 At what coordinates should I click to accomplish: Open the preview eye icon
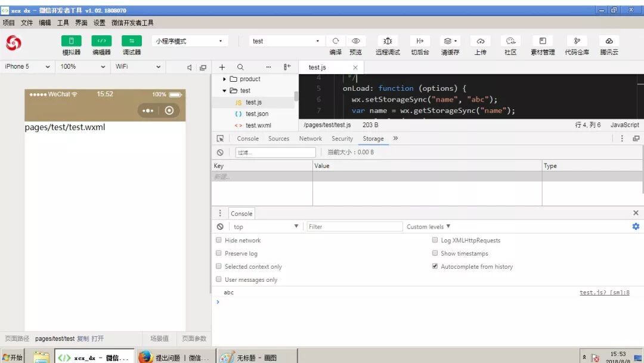(x=355, y=41)
